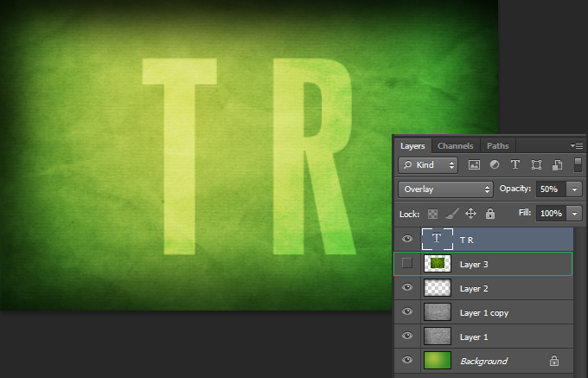Screen dimensions: 588x378
Task: Click the Opacity label
Action: (x=515, y=189)
